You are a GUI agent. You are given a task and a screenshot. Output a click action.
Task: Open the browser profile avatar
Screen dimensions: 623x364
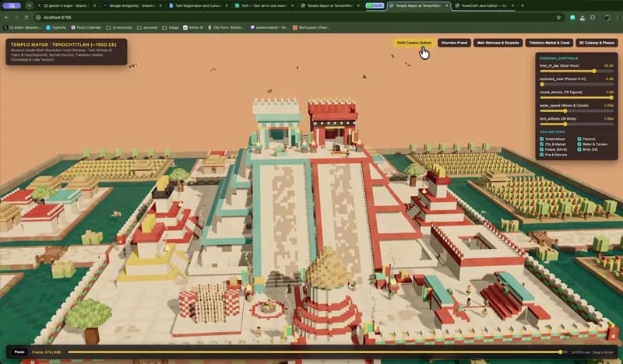click(x=607, y=17)
